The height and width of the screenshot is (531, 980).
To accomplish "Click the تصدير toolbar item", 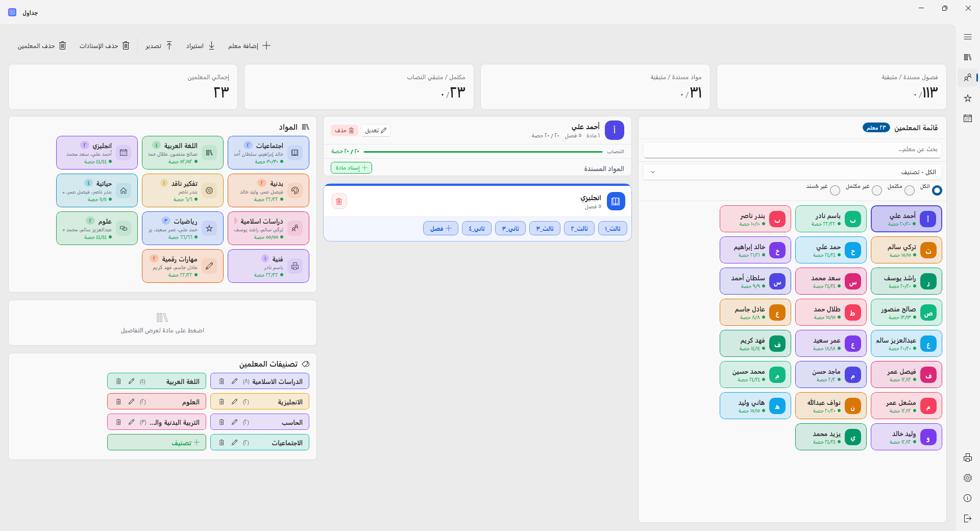I will pyautogui.click(x=159, y=46).
